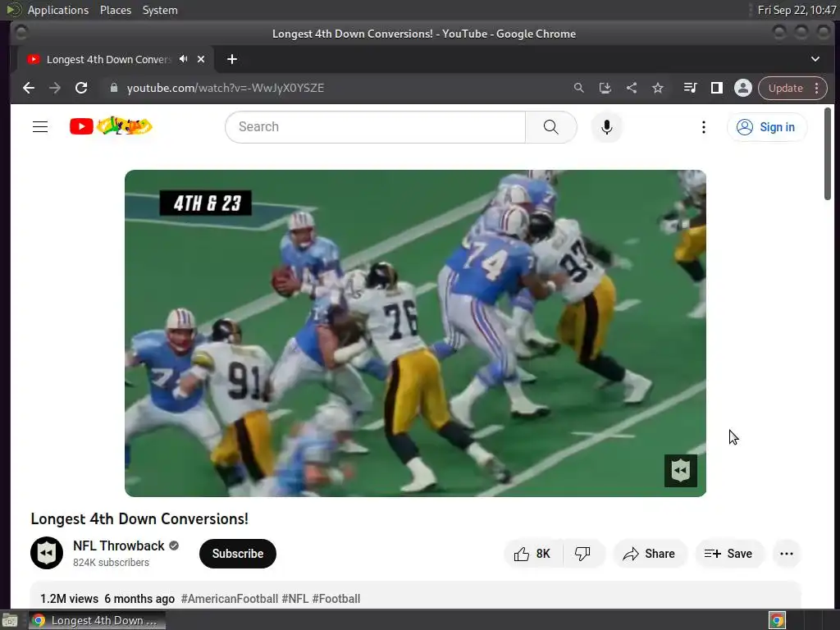The width and height of the screenshot is (840, 630).
Task: Open #NFL hashtag link
Action: click(x=295, y=599)
